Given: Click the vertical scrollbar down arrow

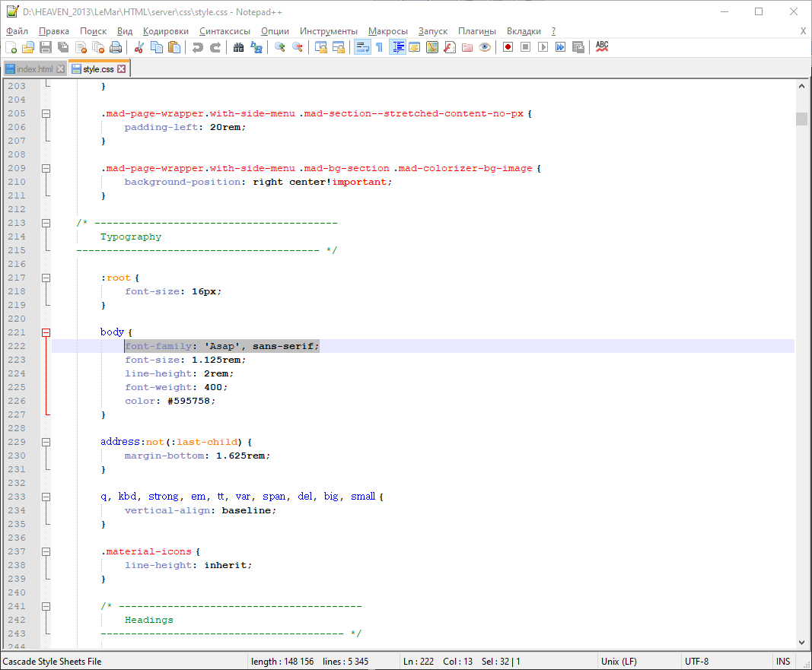Looking at the screenshot, I should 801,643.
